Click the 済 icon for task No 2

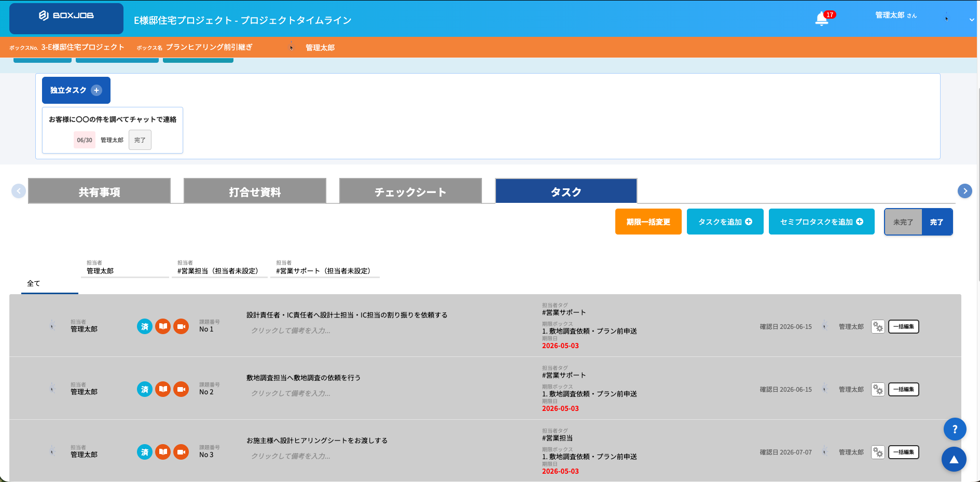[x=145, y=389]
